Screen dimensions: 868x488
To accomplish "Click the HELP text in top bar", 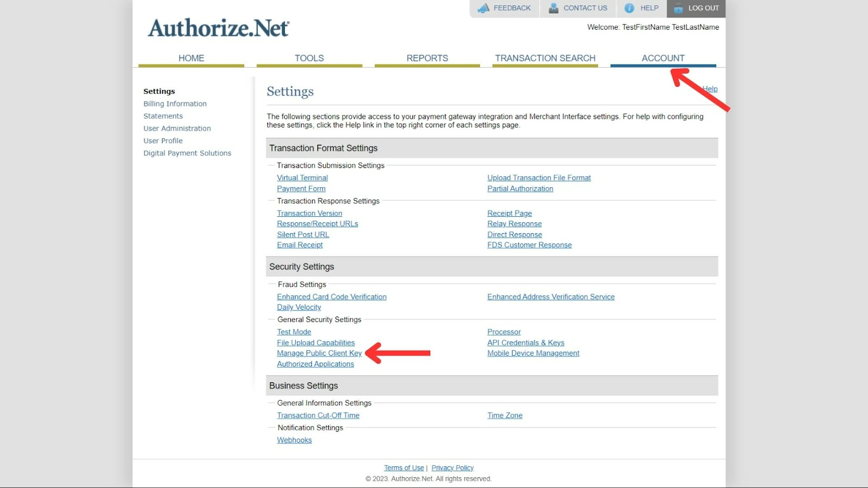I will tap(649, 8).
